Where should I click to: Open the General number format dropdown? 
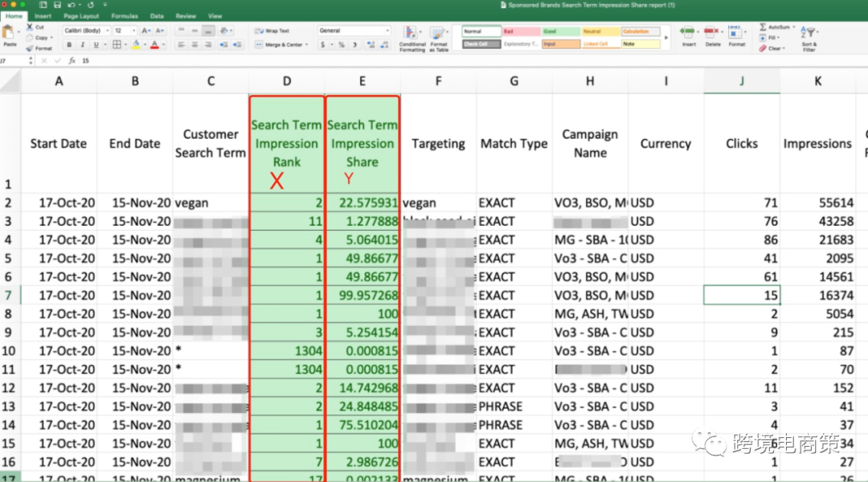point(354,31)
